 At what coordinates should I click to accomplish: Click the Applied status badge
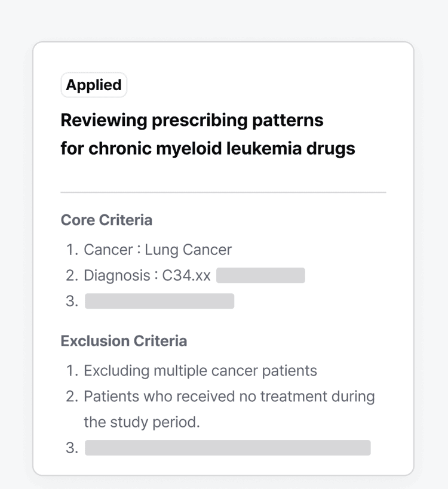coord(94,85)
